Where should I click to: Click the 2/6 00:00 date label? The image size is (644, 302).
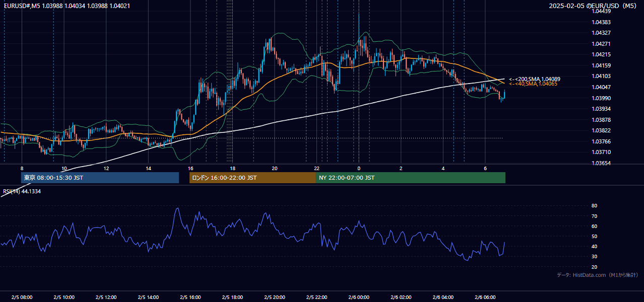click(359, 297)
